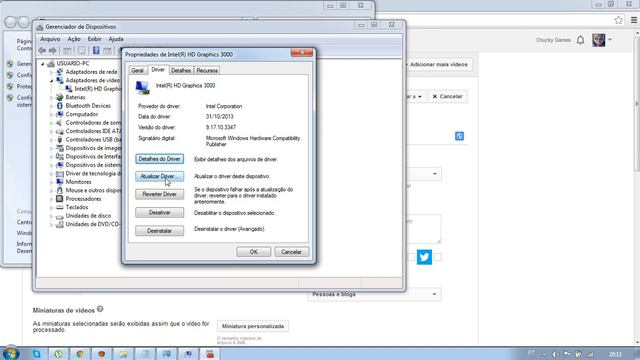Expand the Teclados node arrow
The height and width of the screenshot is (360, 640).
pyautogui.click(x=51, y=208)
